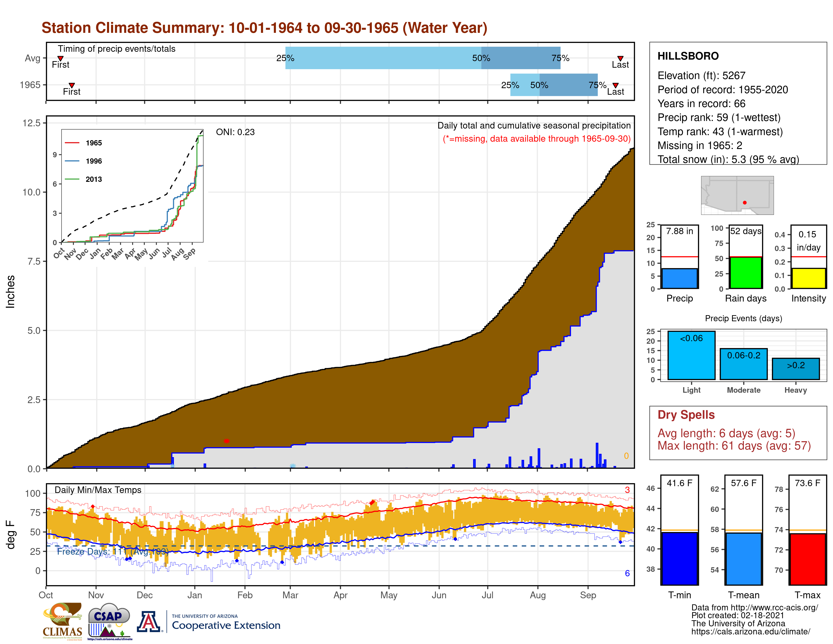Click the 2013 legend entry in inset chart
Screen dimensions: 833x644
click(93, 179)
